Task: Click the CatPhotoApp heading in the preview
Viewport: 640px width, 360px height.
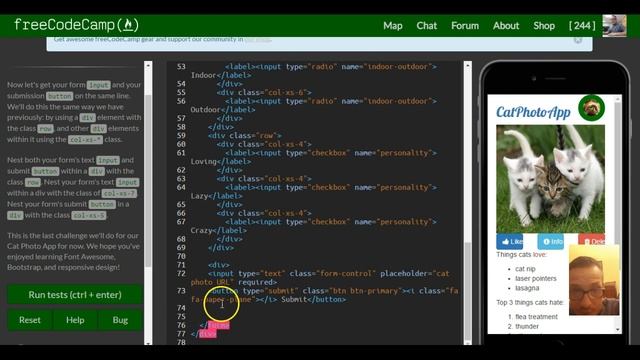Action: coord(533,112)
